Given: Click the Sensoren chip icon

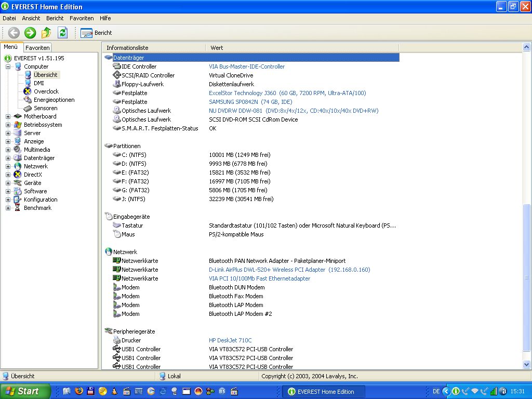Looking at the screenshot, I should [28, 108].
